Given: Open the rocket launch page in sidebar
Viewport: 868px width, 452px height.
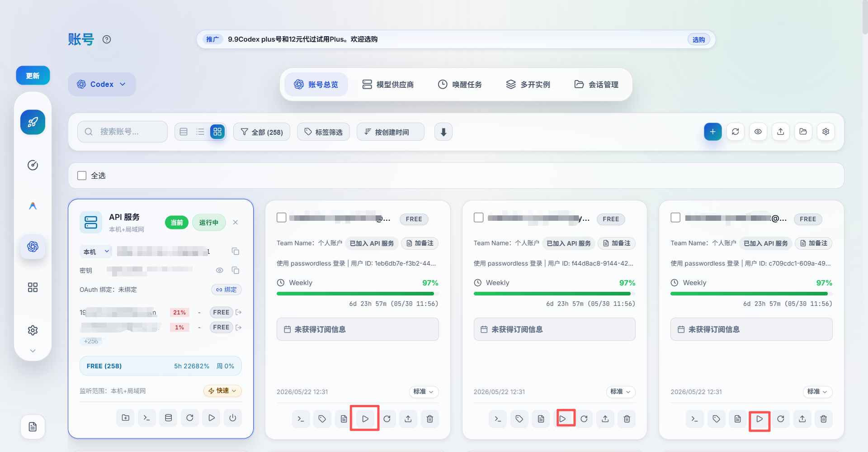Looking at the screenshot, I should point(33,122).
